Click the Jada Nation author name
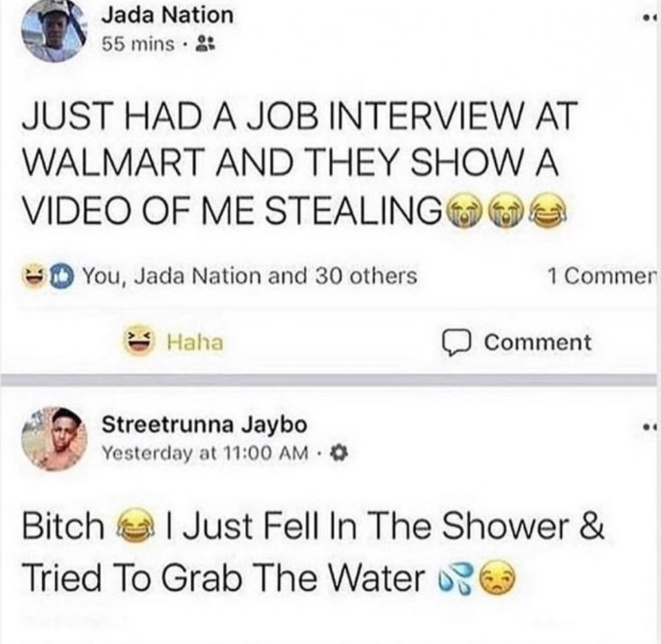The image size is (661, 644). click(x=167, y=15)
